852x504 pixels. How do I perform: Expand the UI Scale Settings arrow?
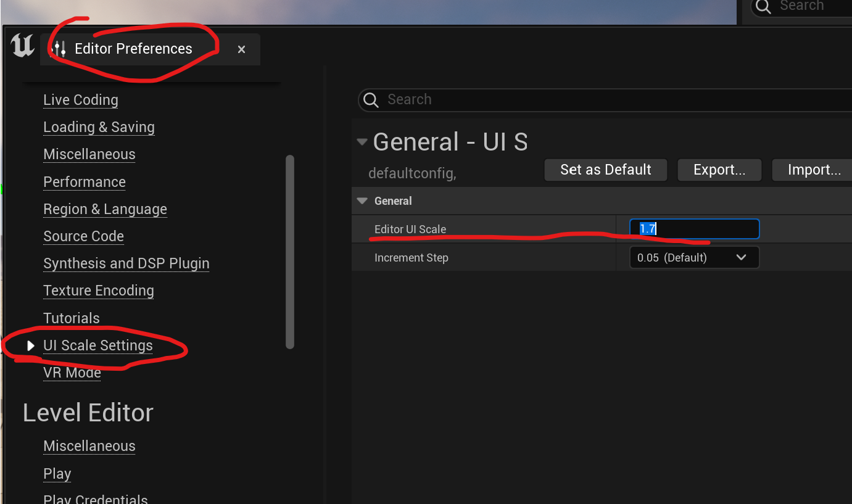point(31,345)
